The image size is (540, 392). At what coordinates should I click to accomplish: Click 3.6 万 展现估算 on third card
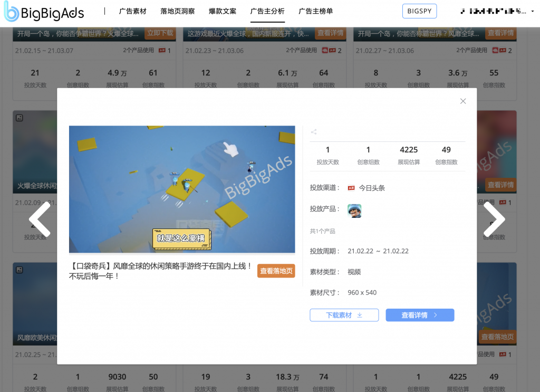[x=458, y=73]
